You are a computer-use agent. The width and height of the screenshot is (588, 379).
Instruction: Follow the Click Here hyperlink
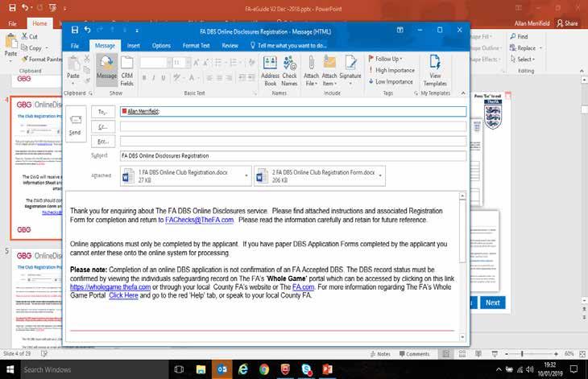pyautogui.click(x=123, y=295)
